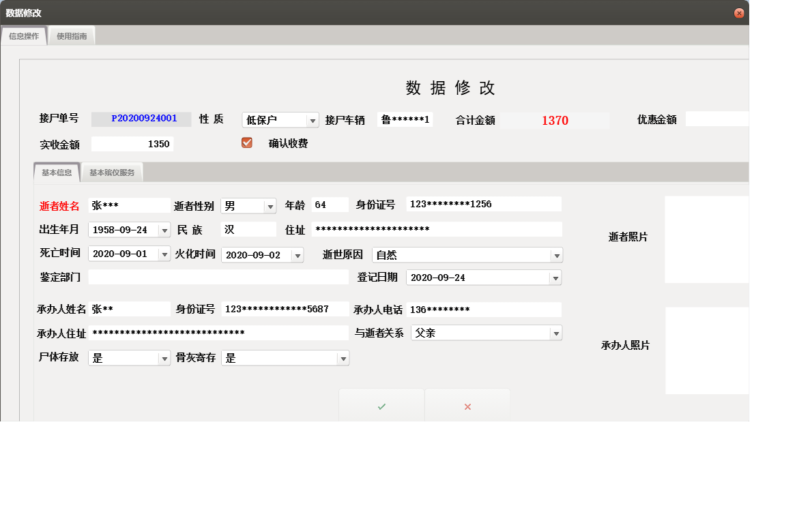Viewport: 812px width, 523px height.
Task: Open the 火化时间 date picker arrow
Action: coord(296,254)
